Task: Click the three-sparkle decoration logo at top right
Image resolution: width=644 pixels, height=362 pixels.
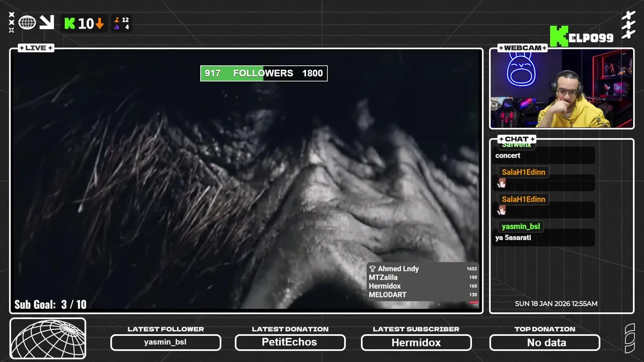Action: pyautogui.click(x=628, y=25)
